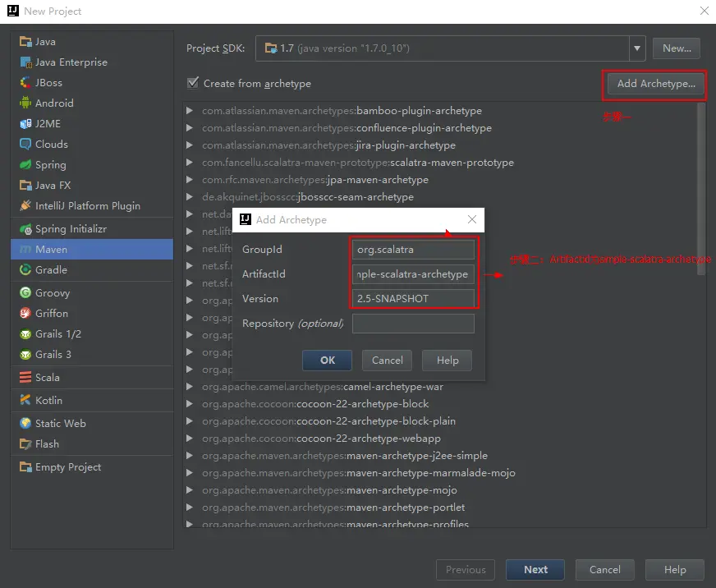Expand cocoon-22-archetype-webapp entry

[189, 439]
